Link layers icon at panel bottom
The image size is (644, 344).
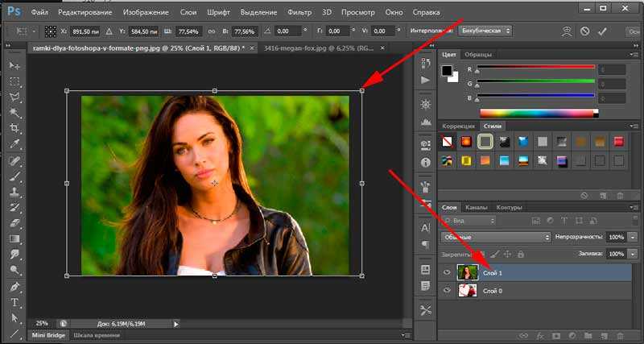click(x=524, y=336)
